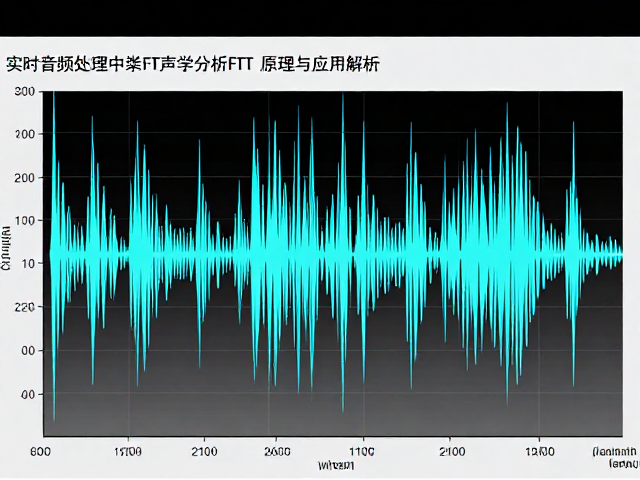
Task: Click the 220 label on the vertical axis
Action: [x=24, y=307]
